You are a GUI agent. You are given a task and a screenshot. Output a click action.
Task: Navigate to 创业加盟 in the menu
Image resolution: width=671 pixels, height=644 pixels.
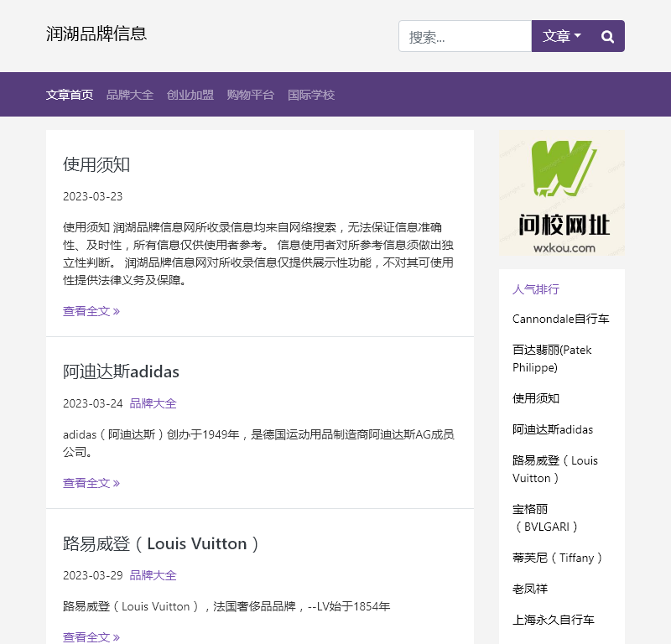tap(190, 95)
